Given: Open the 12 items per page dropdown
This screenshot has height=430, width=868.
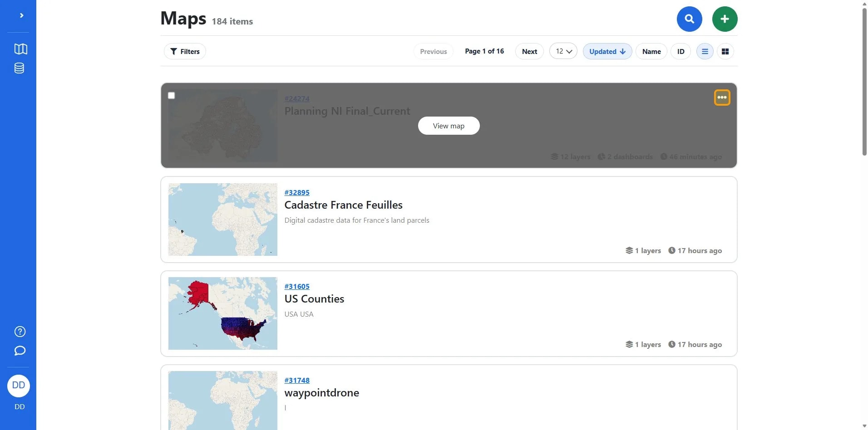Looking at the screenshot, I should (x=563, y=51).
